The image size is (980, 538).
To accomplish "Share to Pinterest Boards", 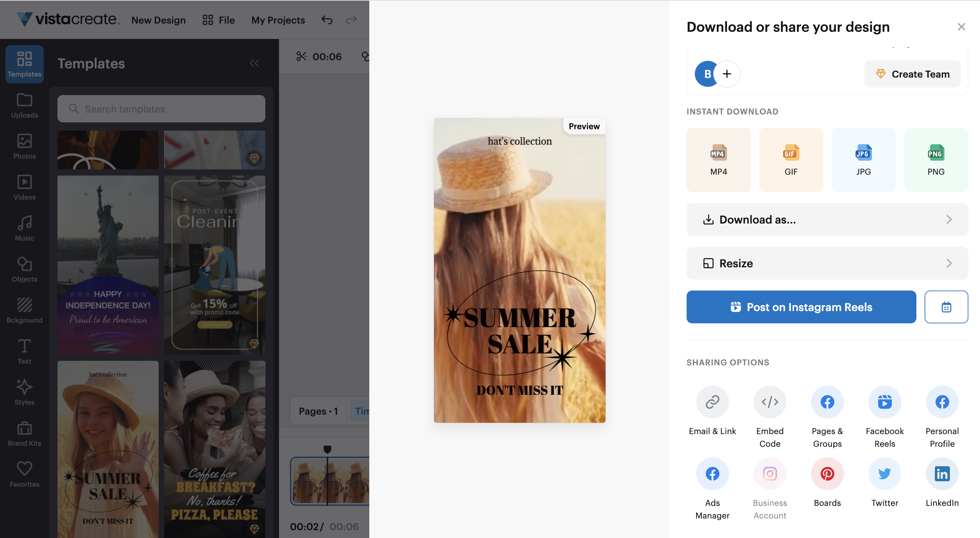I will [827, 482].
